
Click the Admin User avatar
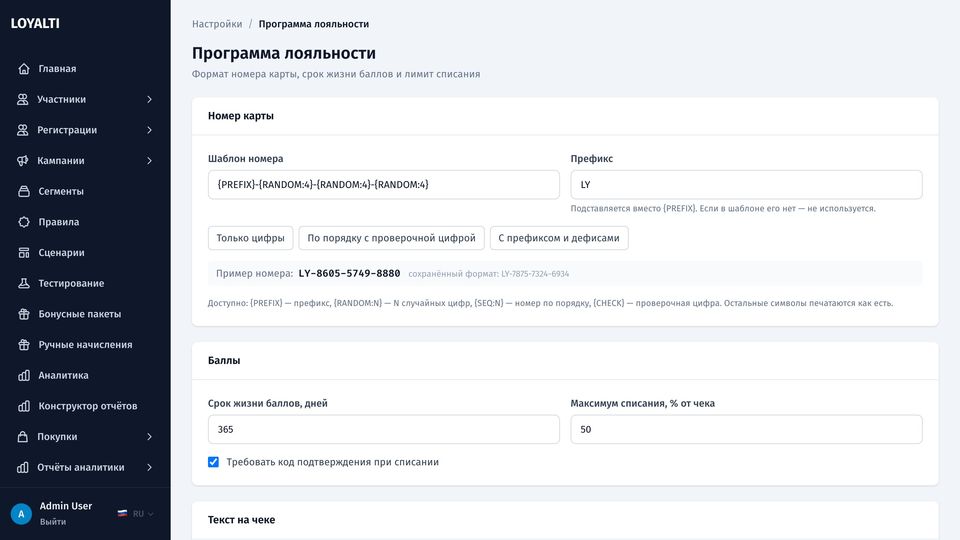click(21, 514)
